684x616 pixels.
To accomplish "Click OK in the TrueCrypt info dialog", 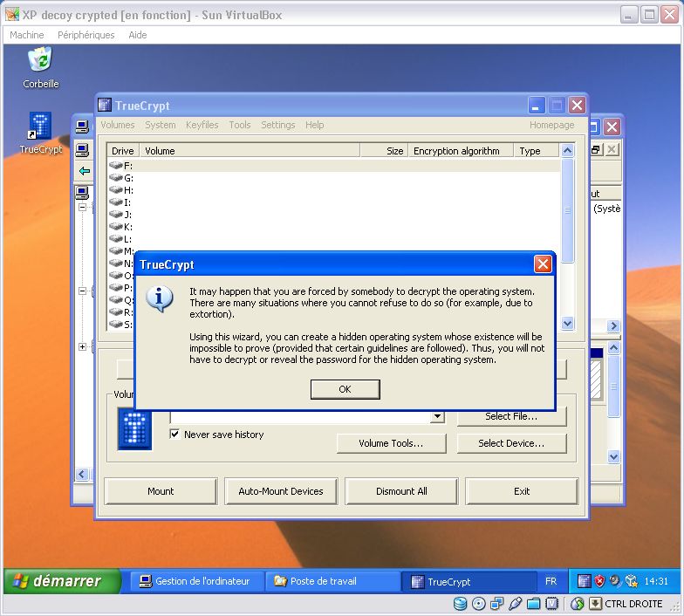I will [345, 389].
